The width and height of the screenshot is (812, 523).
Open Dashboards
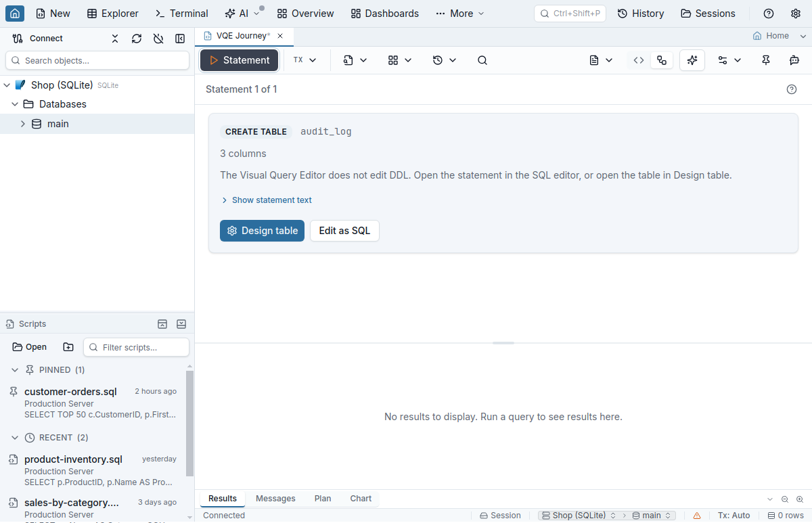pos(385,14)
